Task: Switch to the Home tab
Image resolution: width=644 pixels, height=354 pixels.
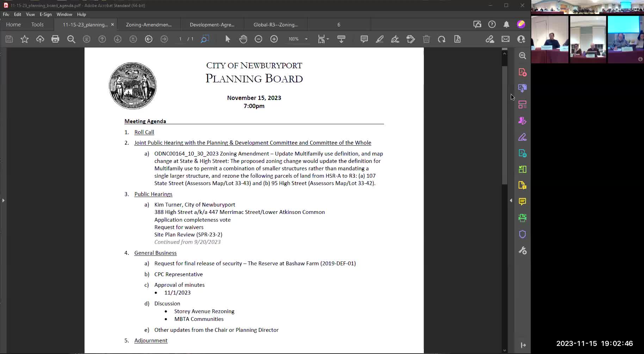Action: click(x=13, y=25)
